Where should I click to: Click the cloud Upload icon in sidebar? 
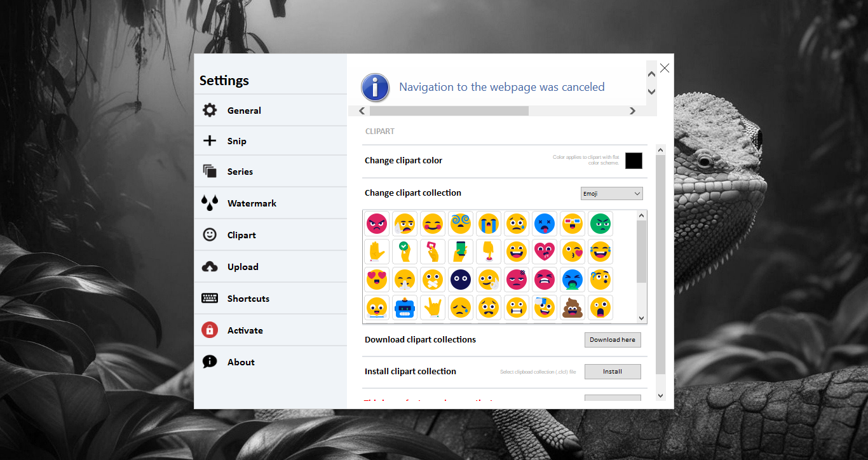click(x=210, y=267)
